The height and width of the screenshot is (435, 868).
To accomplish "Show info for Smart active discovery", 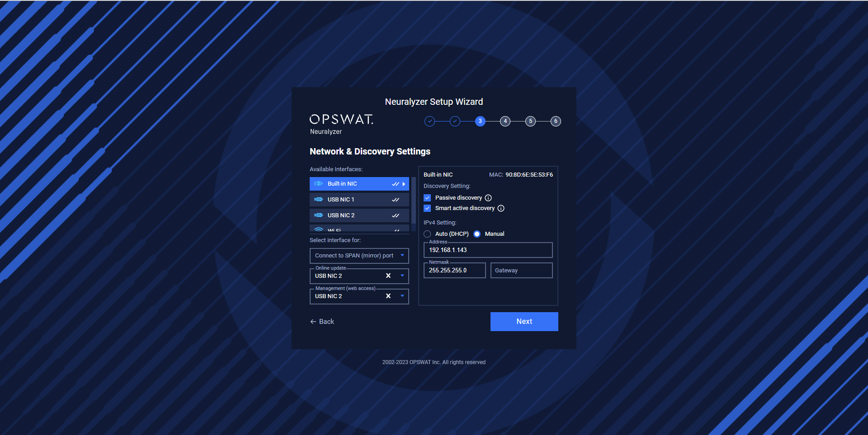I will pyautogui.click(x=501, y=208).
